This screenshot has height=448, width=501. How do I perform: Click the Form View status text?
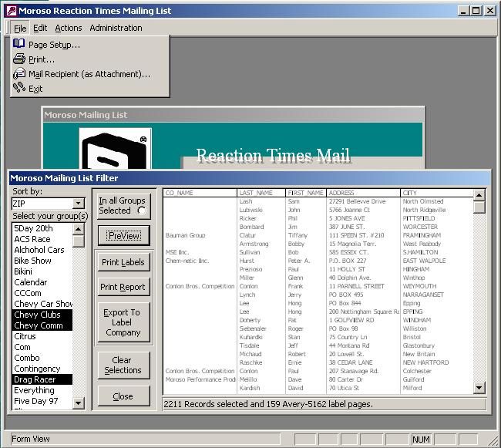(x=31, y=439)
